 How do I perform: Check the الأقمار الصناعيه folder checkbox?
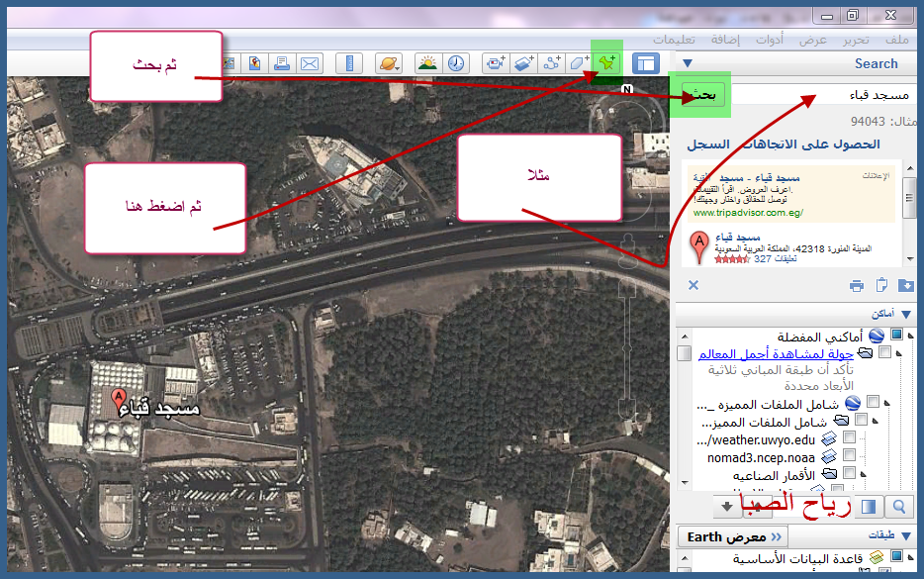(x=849, y=473)
